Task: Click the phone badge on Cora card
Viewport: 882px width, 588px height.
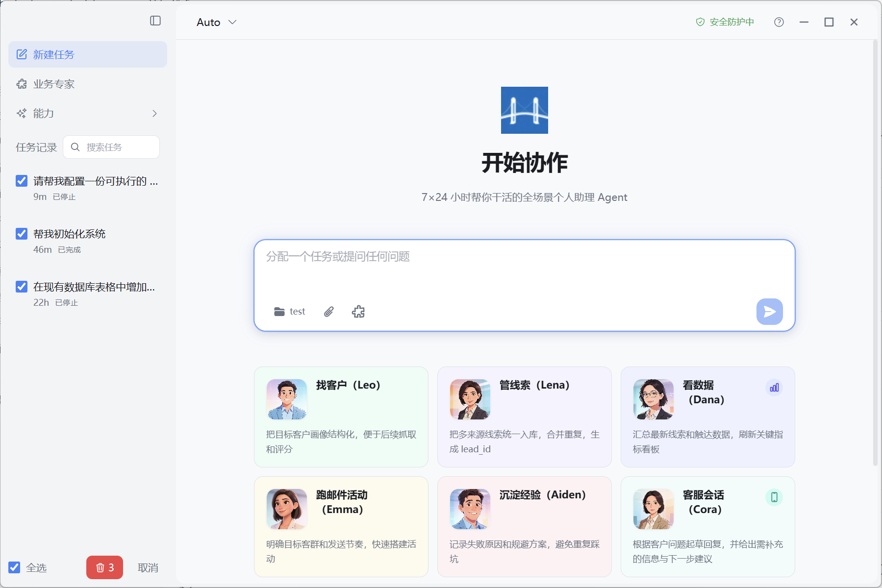Action: pos(774,497)
